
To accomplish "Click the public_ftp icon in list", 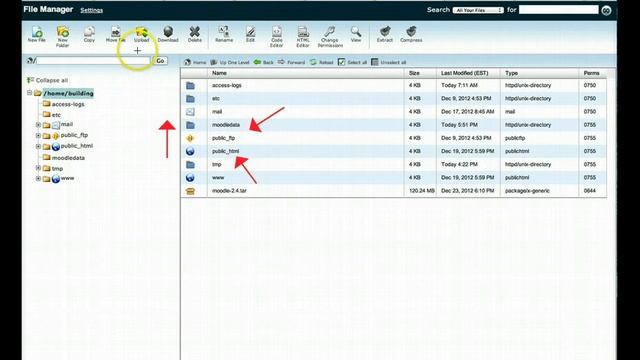I will point(190,138).
